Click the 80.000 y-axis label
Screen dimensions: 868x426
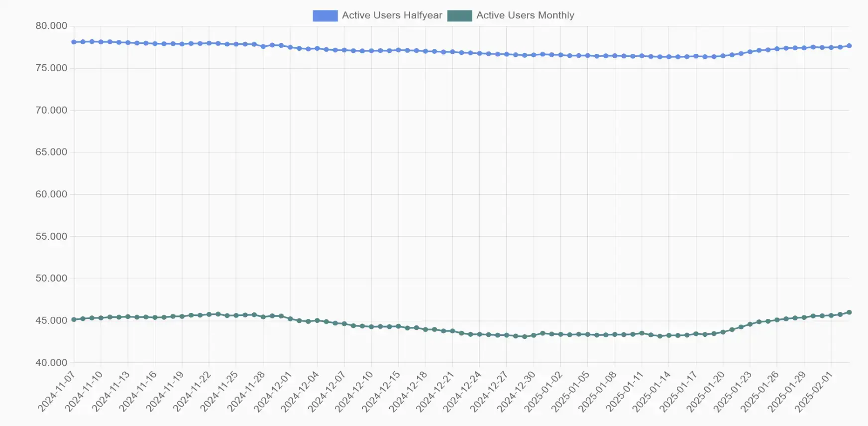tap(51, 26)
